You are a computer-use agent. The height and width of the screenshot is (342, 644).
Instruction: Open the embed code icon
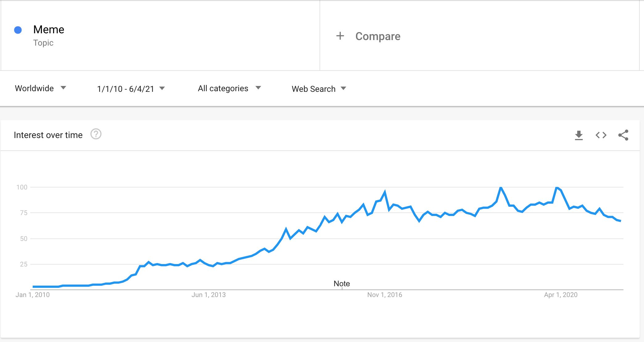[x=601, y=135]
